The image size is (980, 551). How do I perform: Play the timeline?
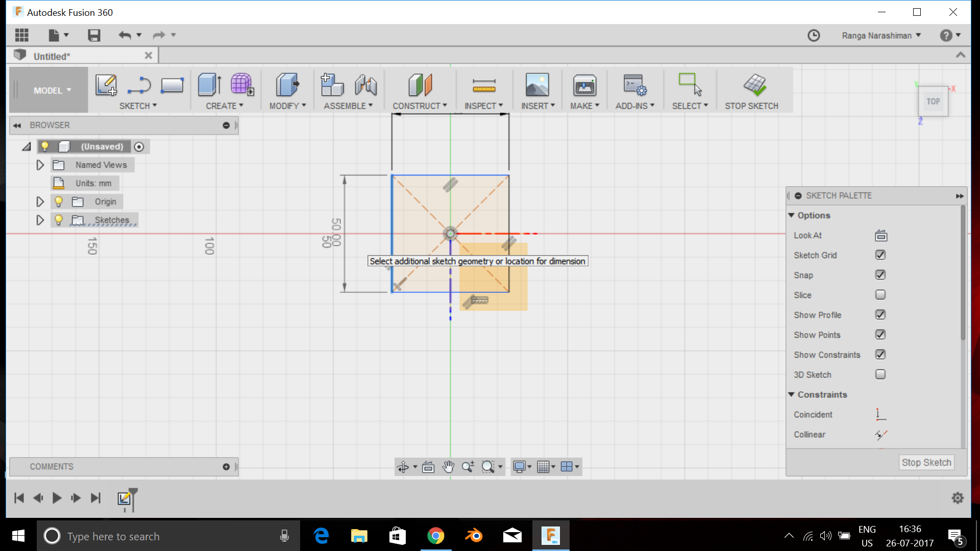point(57,498)
